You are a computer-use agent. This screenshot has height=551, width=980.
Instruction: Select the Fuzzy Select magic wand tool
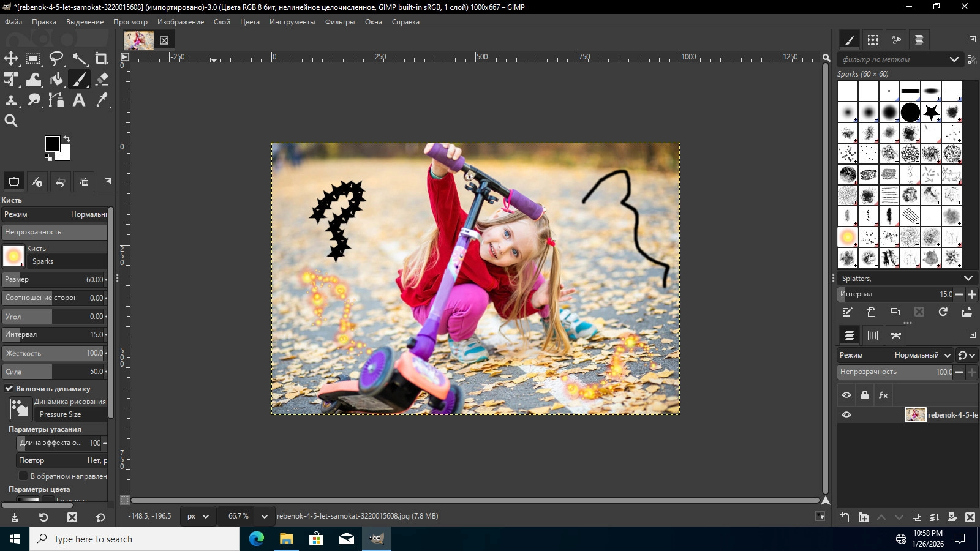pyautogui.click(x=79, y=59)
